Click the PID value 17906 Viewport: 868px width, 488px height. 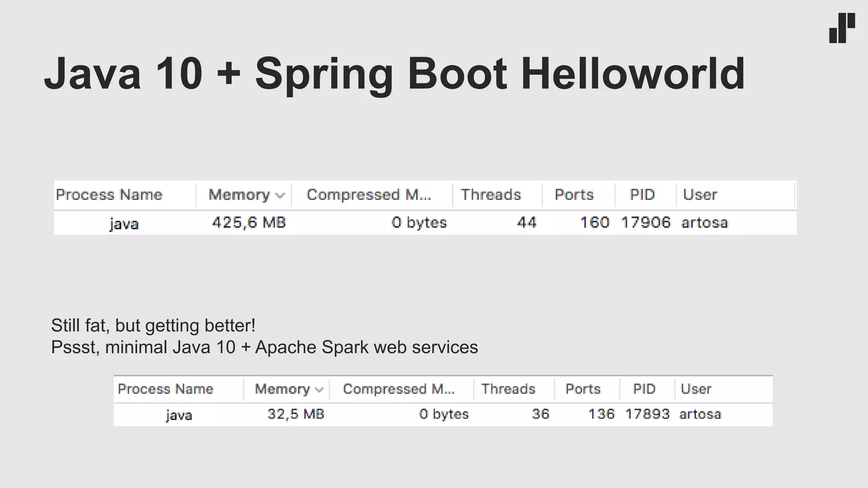tap(645, 223)
